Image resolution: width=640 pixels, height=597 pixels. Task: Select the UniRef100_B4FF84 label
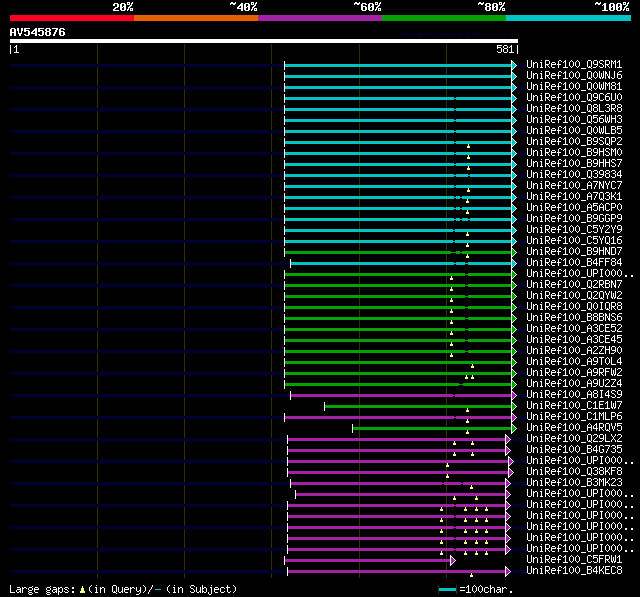(574, 263)
